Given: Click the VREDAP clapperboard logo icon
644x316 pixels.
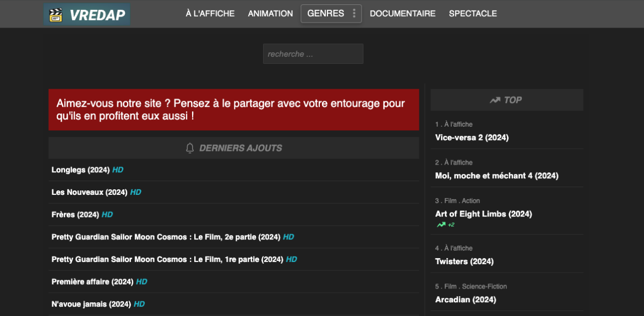Looking at the screenshot, I should pyautogui.click(x=56, y=14).
